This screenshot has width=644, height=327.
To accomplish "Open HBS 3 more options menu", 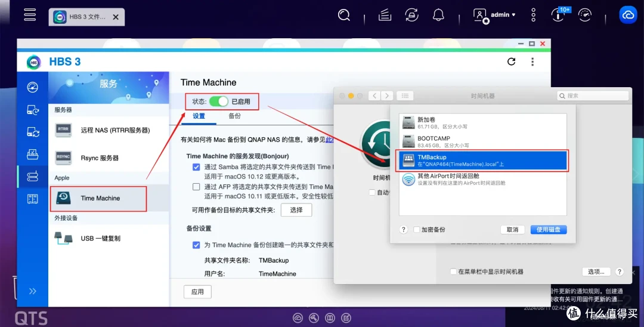I will tap(532, 61).
